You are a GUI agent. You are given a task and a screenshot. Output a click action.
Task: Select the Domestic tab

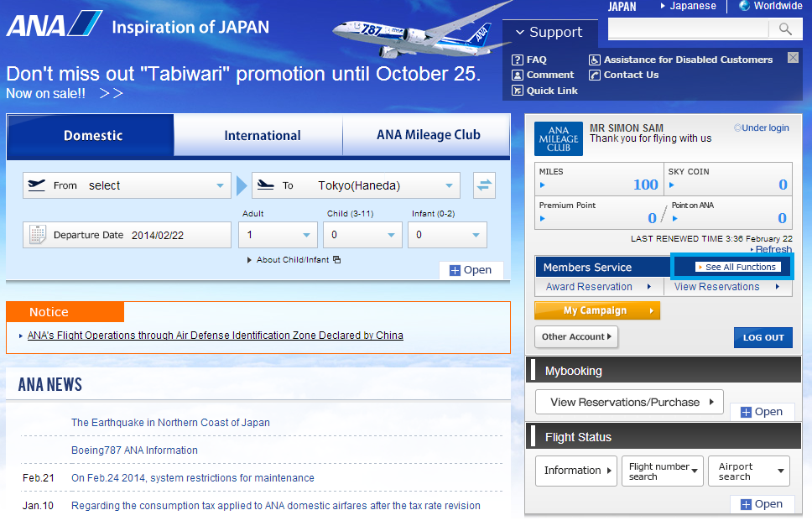(91, 136)
